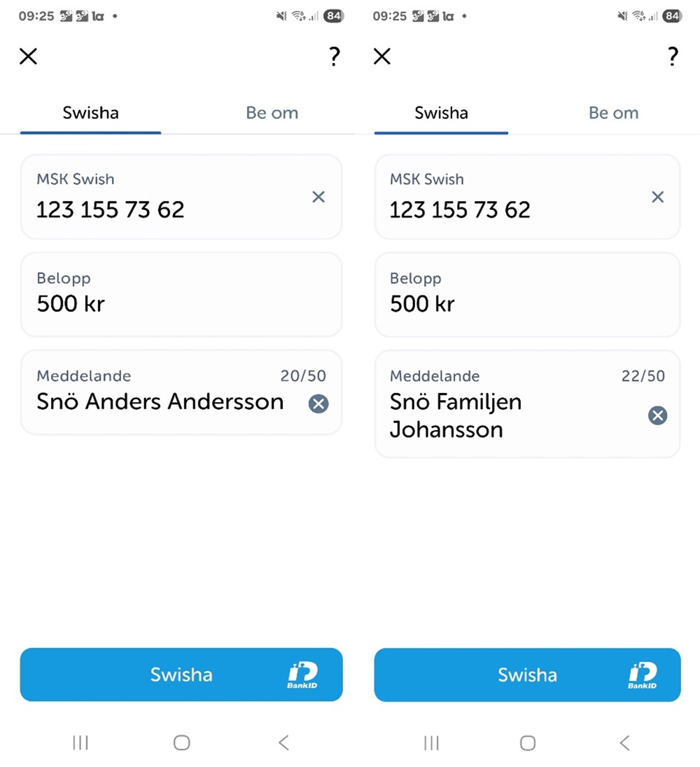Clear recipient number in right screen
Image resolution: width=700 pixels, height=767 pixels.
(658, 197)
